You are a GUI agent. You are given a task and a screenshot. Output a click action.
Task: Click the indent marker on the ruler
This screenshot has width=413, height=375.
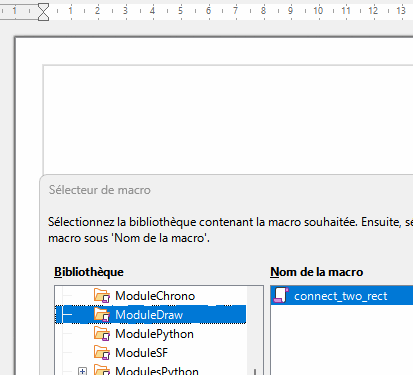(x=43, y=12)
